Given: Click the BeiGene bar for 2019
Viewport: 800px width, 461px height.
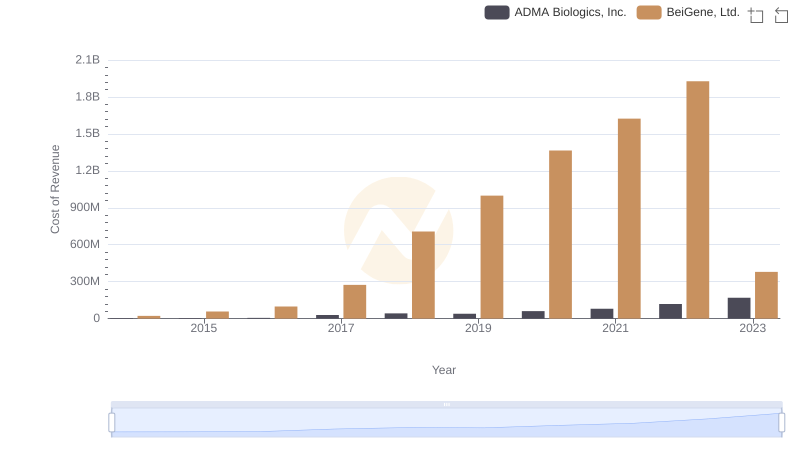Looking at the screenshot, I should (x=492, y=257).
